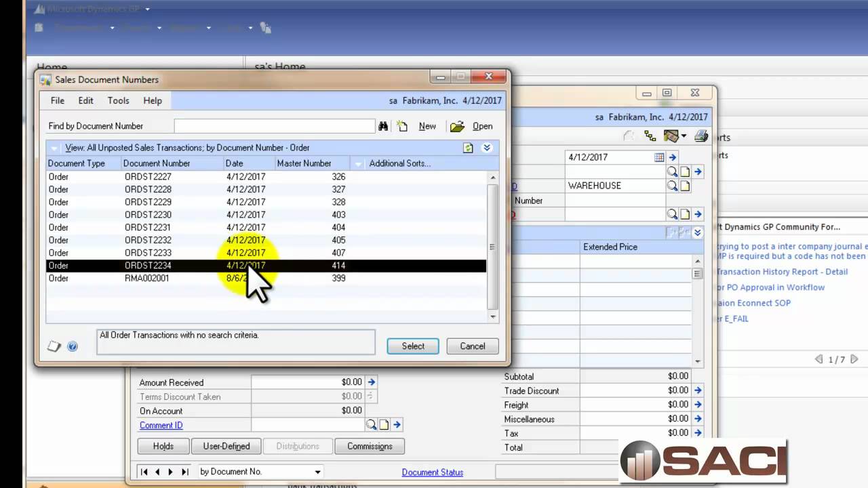The height and width of the screenshot is (488, 868).
Task: Click the User-Defined button
Action: tap(226, 447)
